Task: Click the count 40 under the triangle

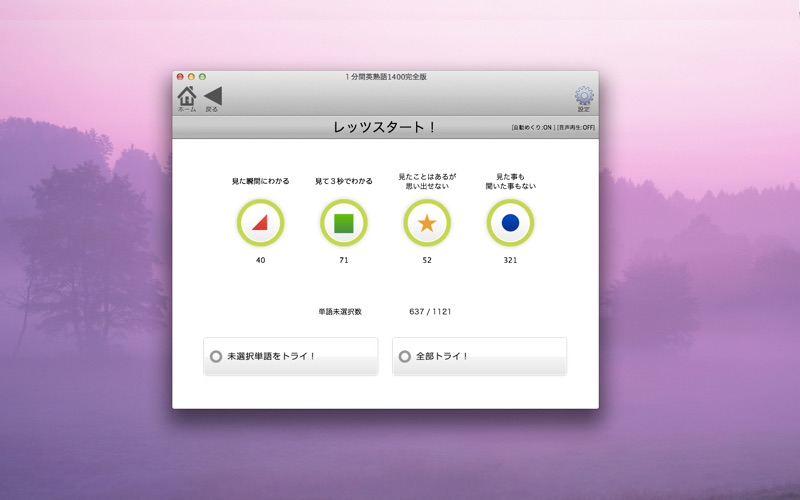Action: coord(260,260)
